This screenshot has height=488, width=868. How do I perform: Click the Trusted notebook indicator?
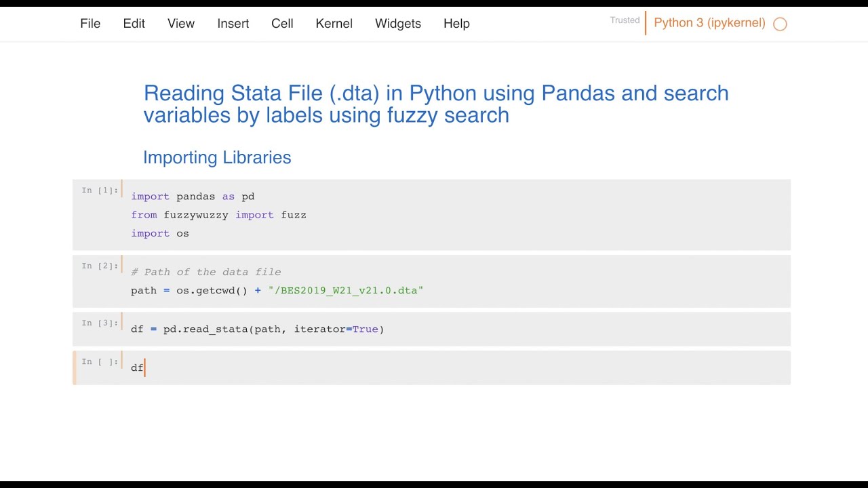[x=625, y=20]
